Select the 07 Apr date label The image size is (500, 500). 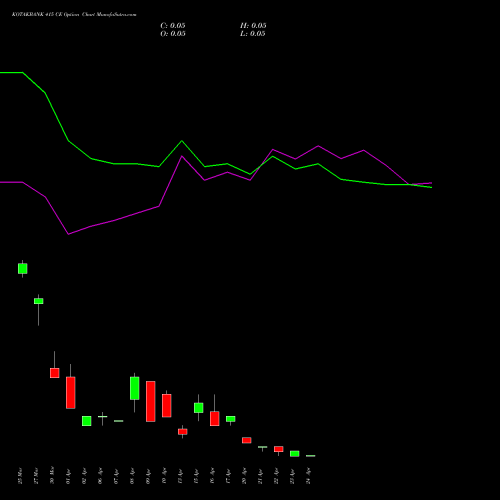116,476
